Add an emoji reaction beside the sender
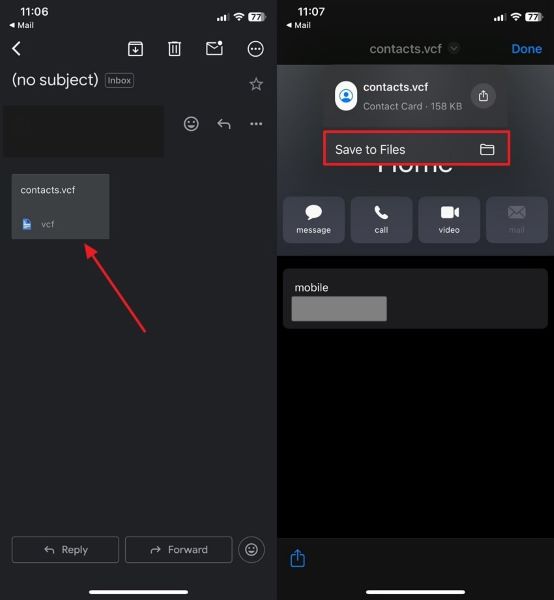 tap(191, 124)
